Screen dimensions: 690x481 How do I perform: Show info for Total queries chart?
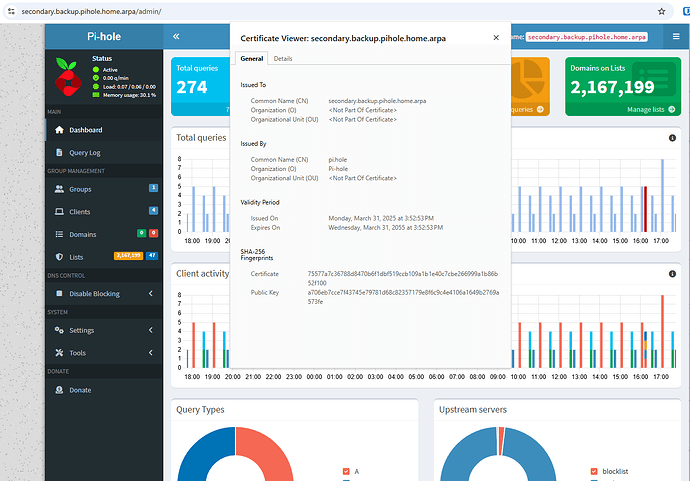coord(672,138)
